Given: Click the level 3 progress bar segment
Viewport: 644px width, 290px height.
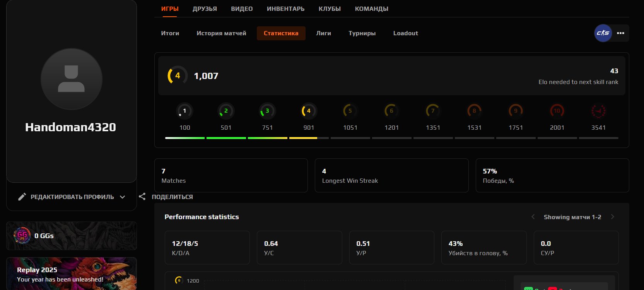Looking at the screenshot, I should point(267,138).
